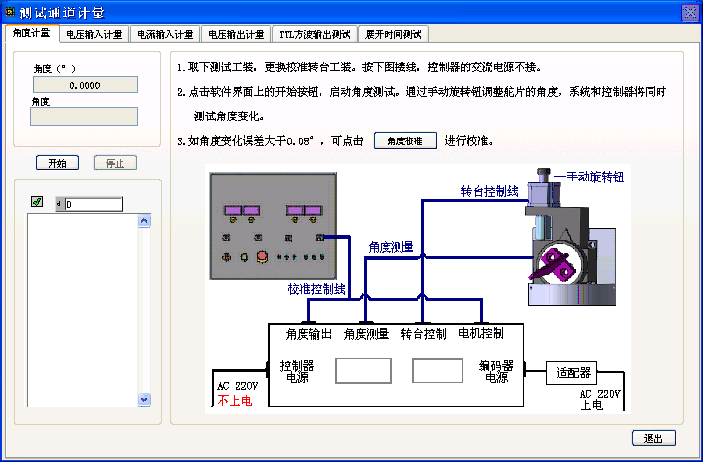Click the angle value field showing 0.0000
This screenshot has width=703, height=462.
85,86
